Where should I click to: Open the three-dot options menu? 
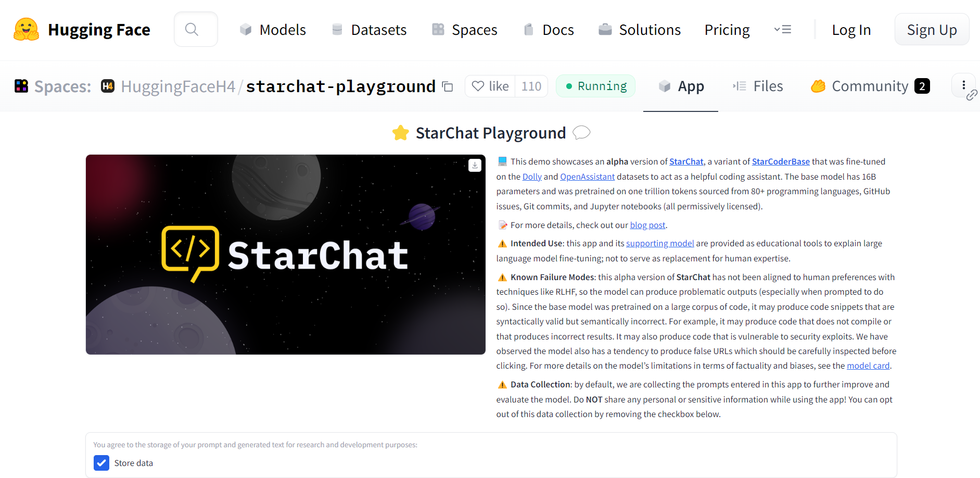coord(963,85)
